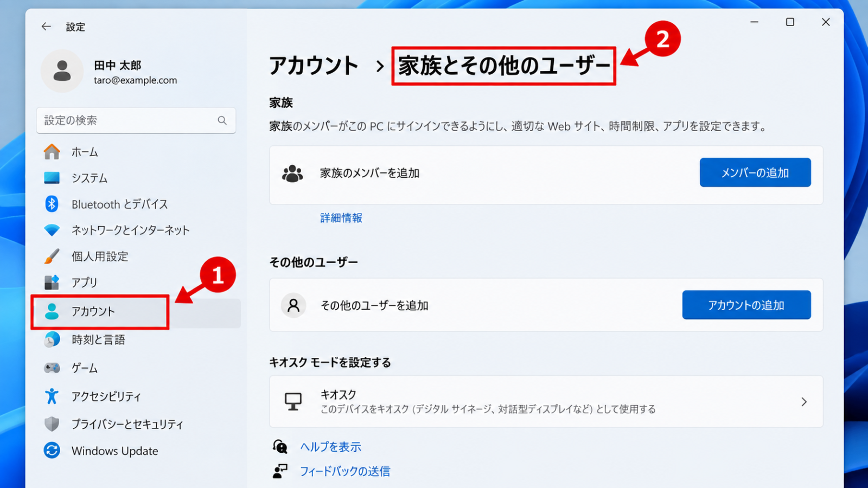Click the アクセシビリティ figure icon
This screenshot has height=488, width=868.
click(x=52, y=396)
